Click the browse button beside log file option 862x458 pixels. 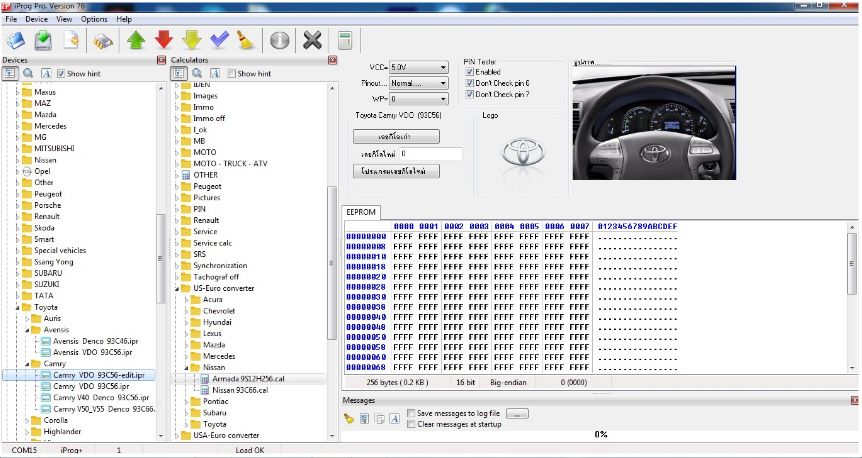point(518,413)
